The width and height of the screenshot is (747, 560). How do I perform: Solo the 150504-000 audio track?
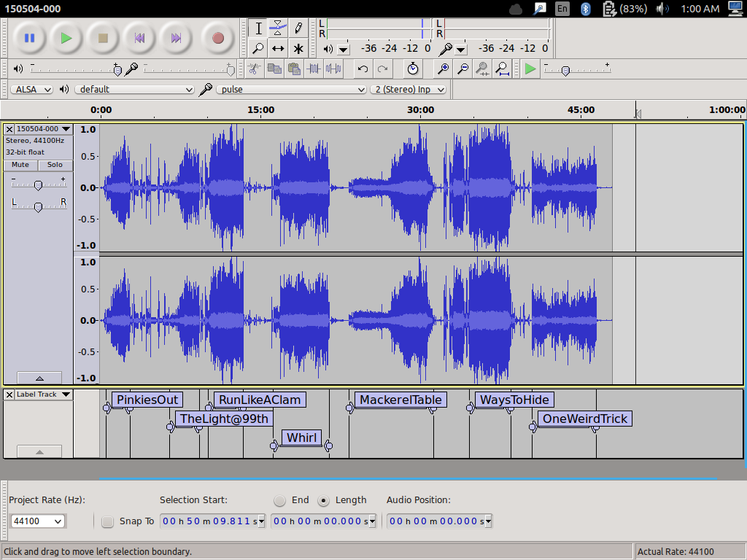(x=55, y=165)
